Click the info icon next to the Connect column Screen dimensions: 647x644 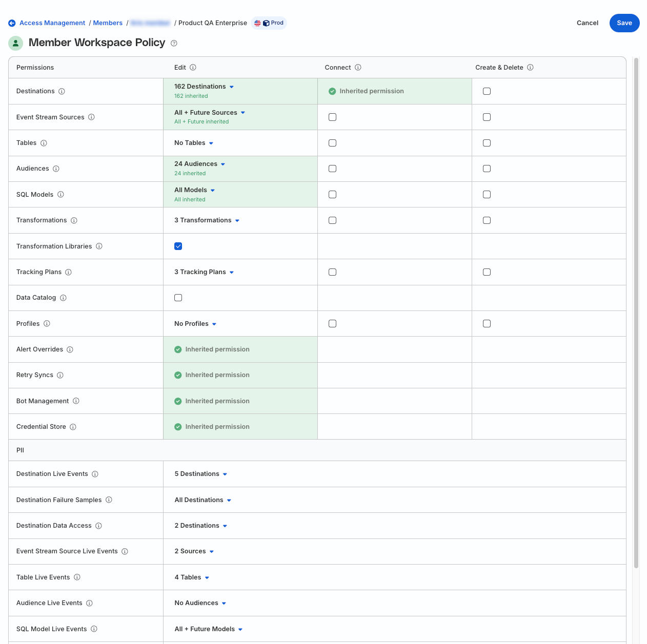click(358, 67)
